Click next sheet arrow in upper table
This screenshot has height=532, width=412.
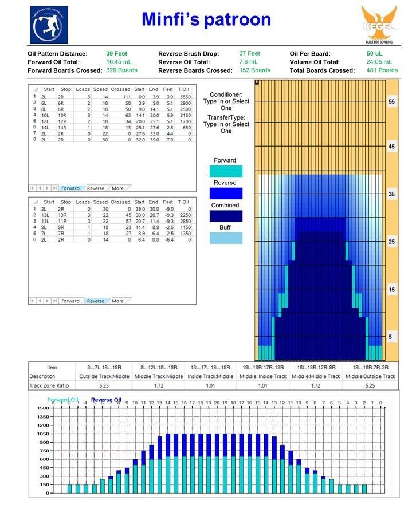[47, 188]
